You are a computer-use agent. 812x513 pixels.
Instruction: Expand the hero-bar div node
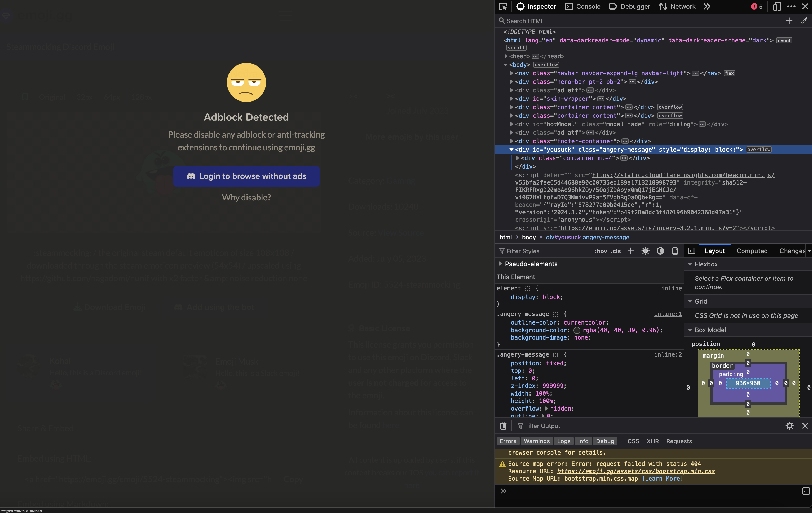pyautogui.click(x=511, y=82)
